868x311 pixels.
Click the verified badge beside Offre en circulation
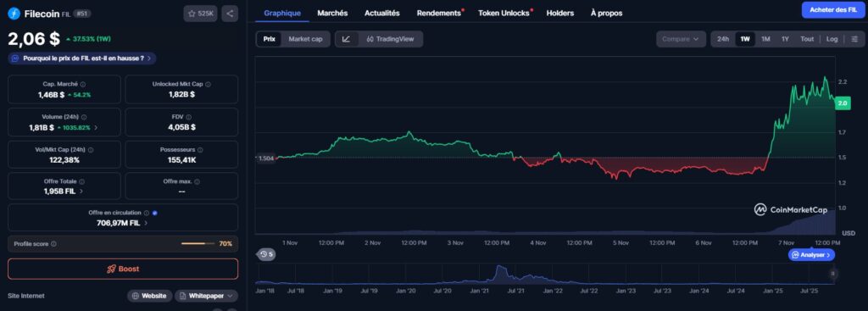point(155,213)
